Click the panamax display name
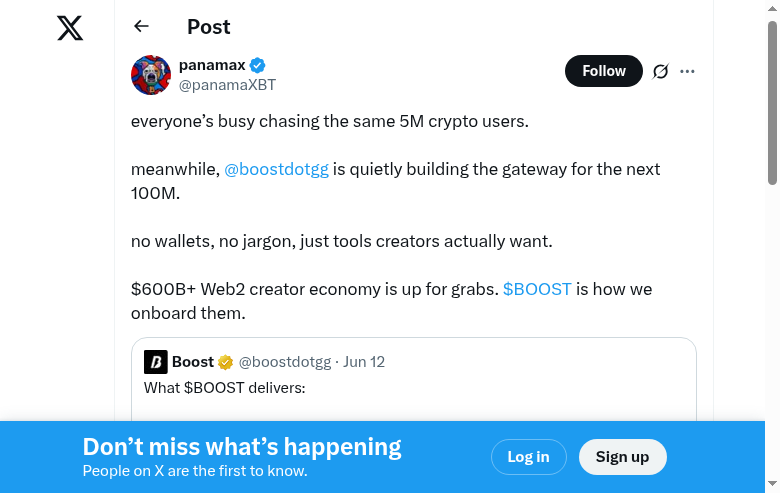Viewport: 780px width, 493px height. [212, 65]
